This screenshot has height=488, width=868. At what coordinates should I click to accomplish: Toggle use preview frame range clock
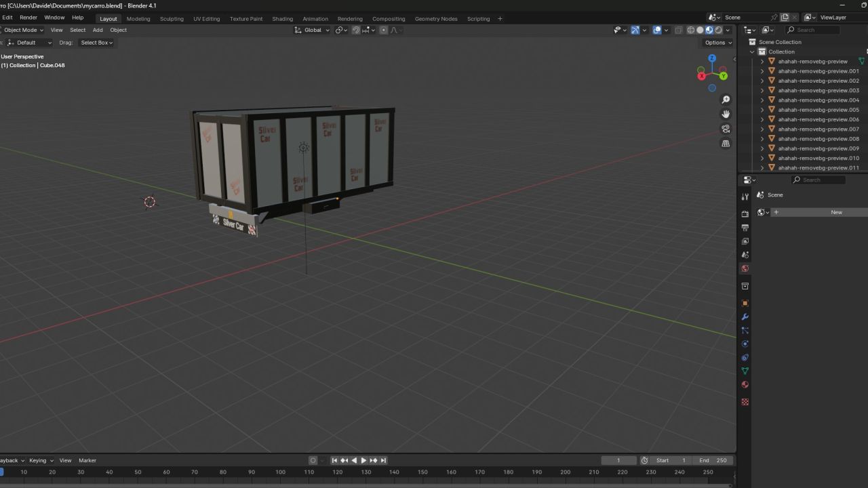[644, 460]
